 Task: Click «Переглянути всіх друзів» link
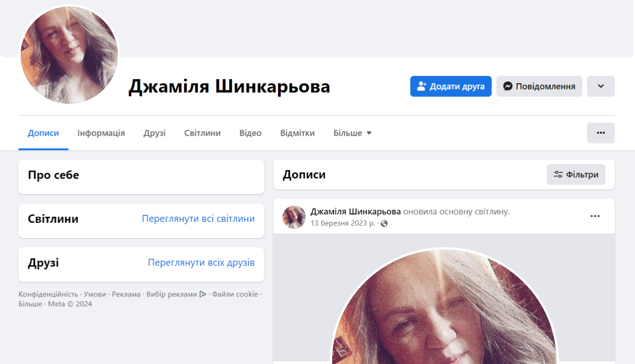201,263
